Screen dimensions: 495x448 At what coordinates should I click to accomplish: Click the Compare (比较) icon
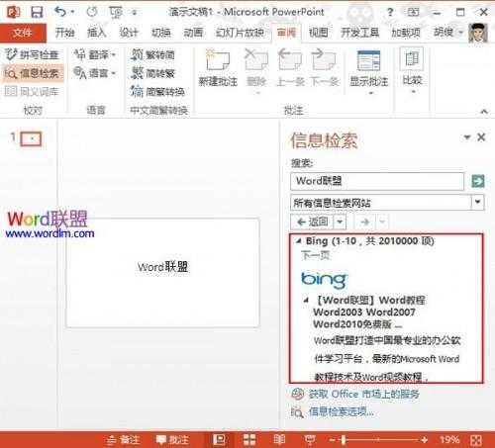(x=412, y=59)
